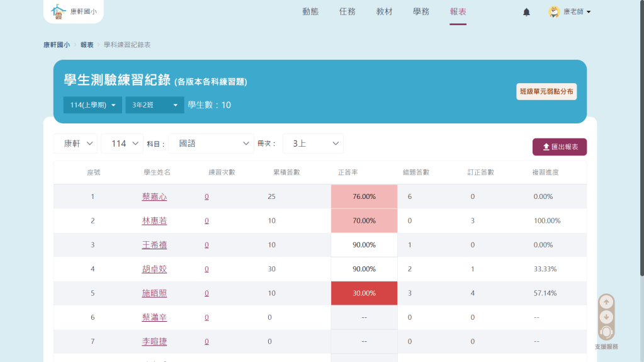Click the 33.33% review progress value
644x362 pixels.
click(x=545, y=269)
